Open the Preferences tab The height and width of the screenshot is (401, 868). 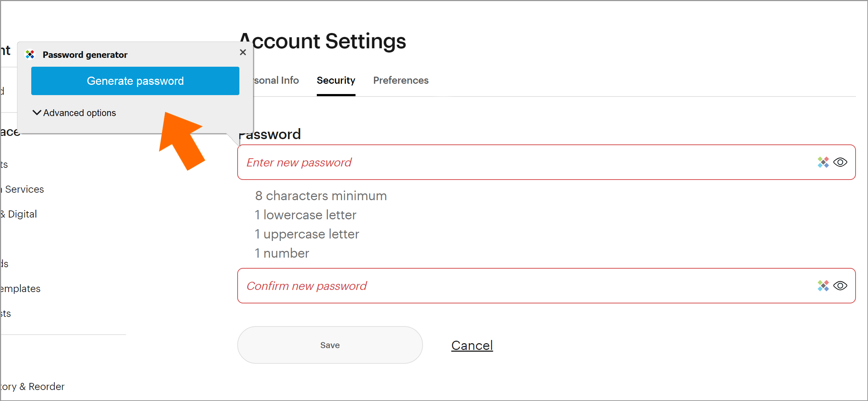[401, 81]
